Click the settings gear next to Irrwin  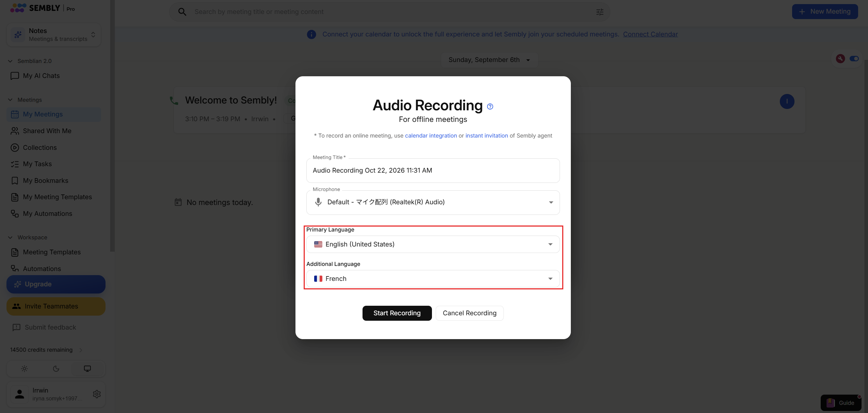(97, 394)
